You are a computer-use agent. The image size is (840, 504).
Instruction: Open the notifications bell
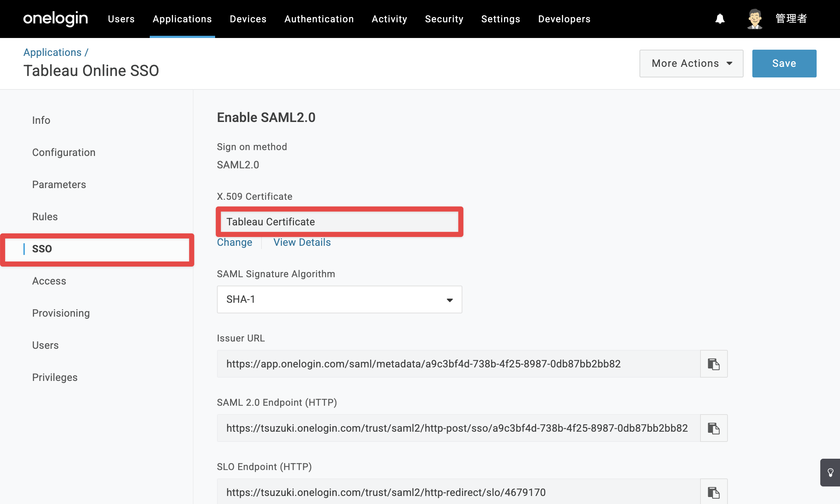(x=720, y=19)
